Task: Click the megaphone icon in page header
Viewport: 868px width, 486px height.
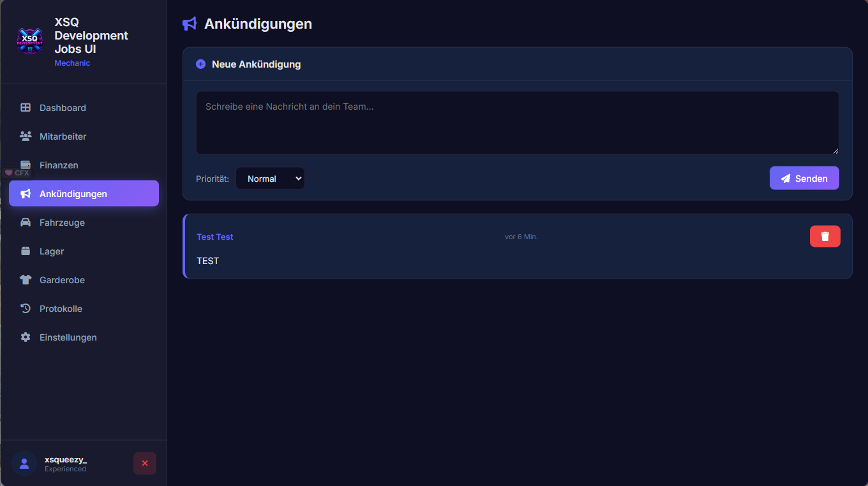Action: [x=190, y=24]
